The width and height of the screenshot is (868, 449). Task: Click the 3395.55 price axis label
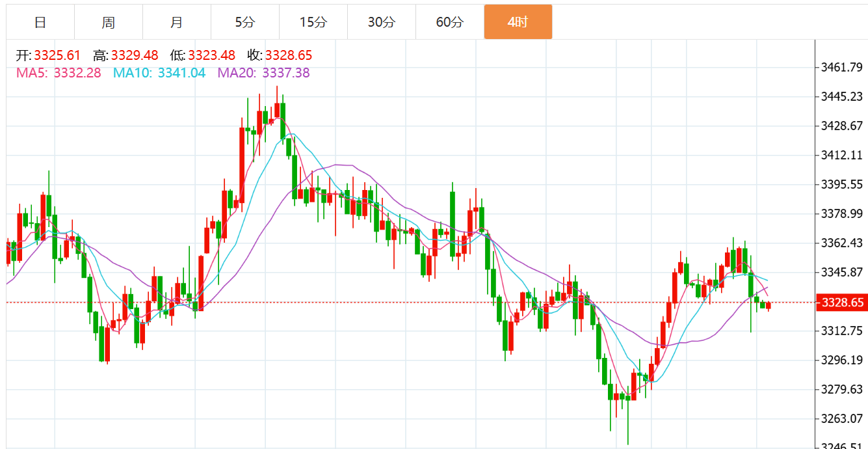[x=842, y=184]
